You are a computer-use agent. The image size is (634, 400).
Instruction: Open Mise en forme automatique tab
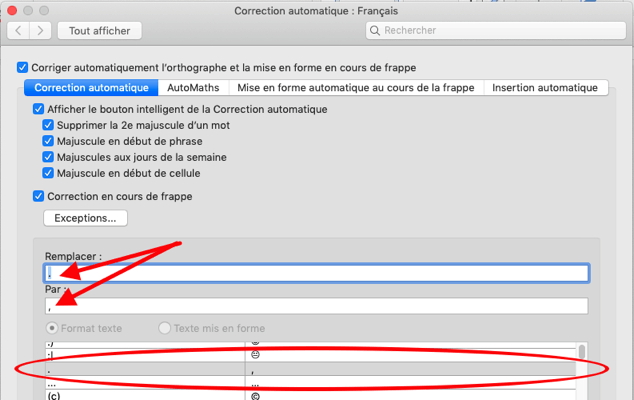click(356, 88)
